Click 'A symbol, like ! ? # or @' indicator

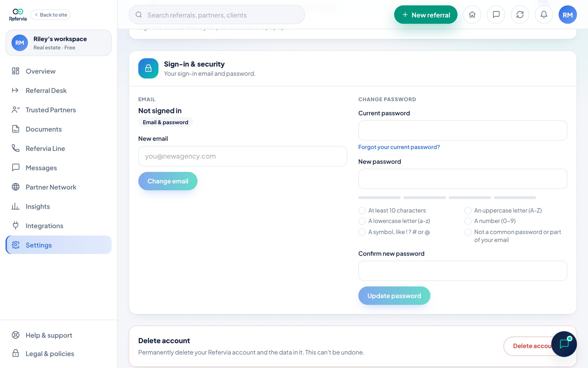[362, 232]
